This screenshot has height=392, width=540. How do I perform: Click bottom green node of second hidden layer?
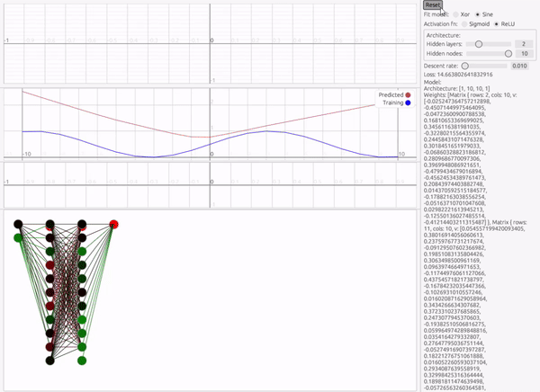82,361
